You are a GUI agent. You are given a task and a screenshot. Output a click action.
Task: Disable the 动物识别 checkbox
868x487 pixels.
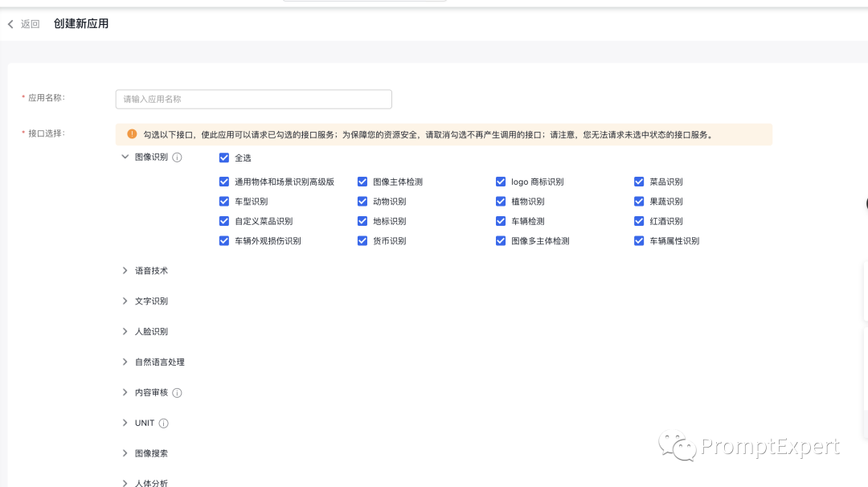pos(362,202)
